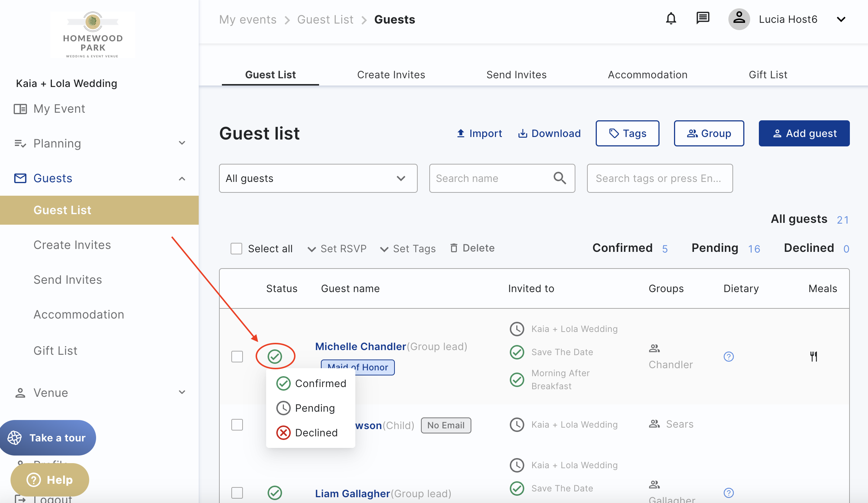This screenshot has width=868, height=503.
Task: Choose Confirmed in status menu
Action: (311, 383)
